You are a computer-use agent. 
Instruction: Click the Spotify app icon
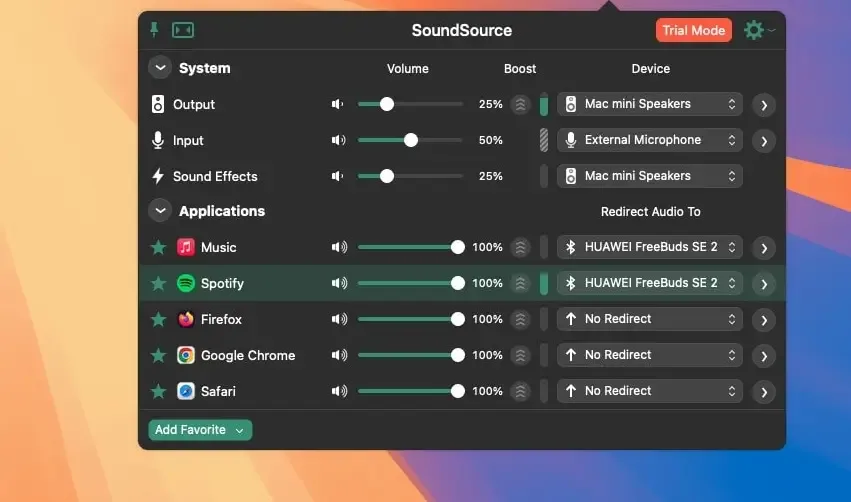point(186,283)
